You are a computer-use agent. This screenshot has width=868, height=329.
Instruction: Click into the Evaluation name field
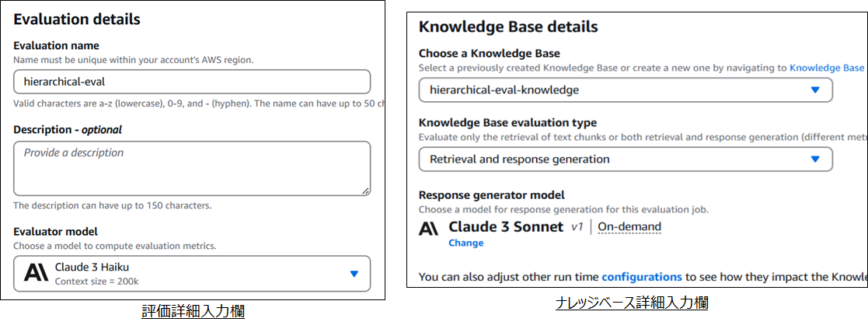pyautogui.click(x=192, y=82)
